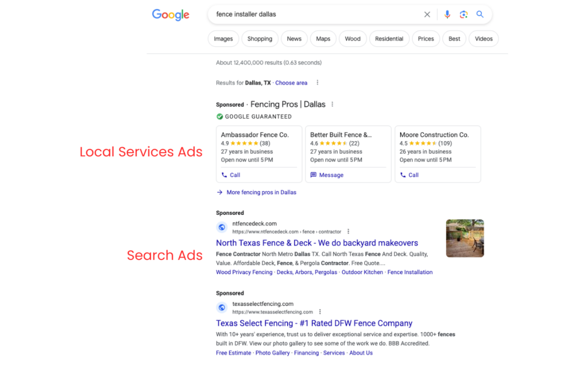This screenshot has width=588, height=368.
Task: Message Better Built Fence via the message icon
Action: click(x=314, y=175)
